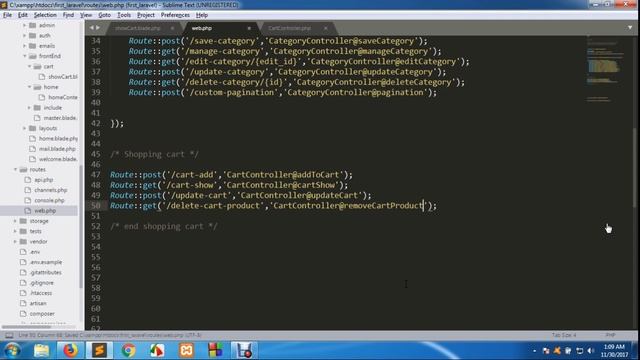Image resolution: width=640 pixels, height=360 pixels.
Task: Open the .gitattributes file
Action: (45, 272)
